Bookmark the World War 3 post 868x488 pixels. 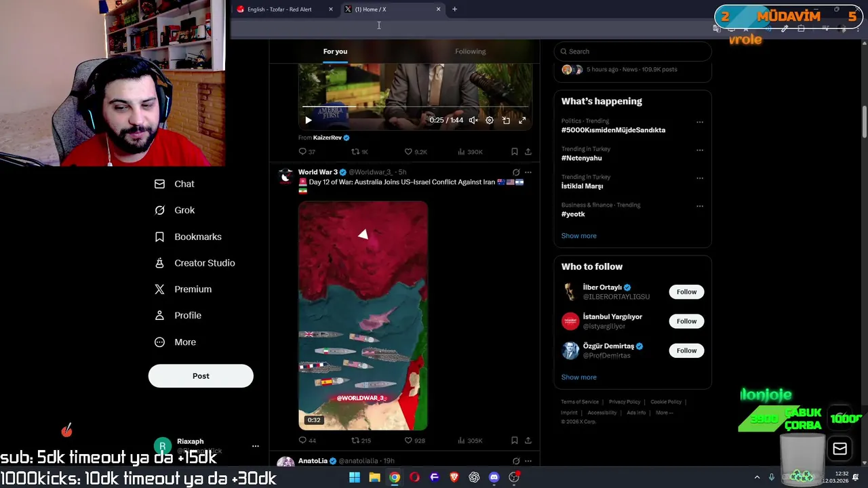[x=515, y=441]
